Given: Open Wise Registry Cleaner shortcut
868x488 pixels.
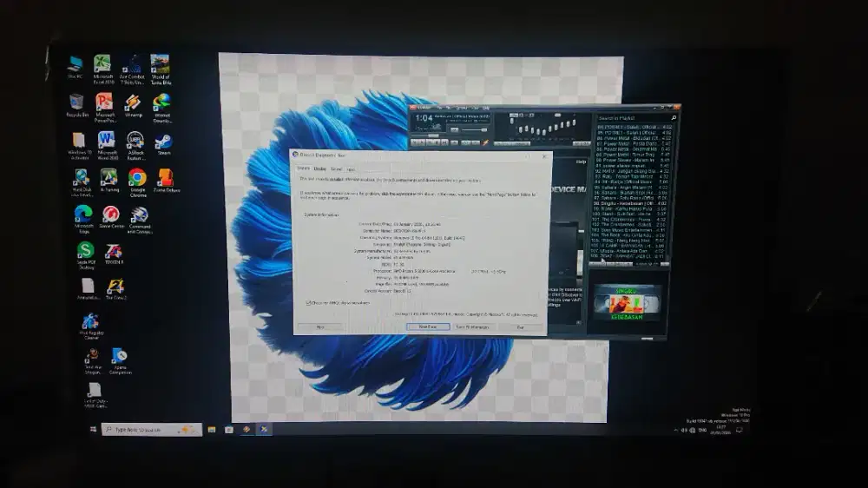Looking at the screenshot, I should [91, 326].
